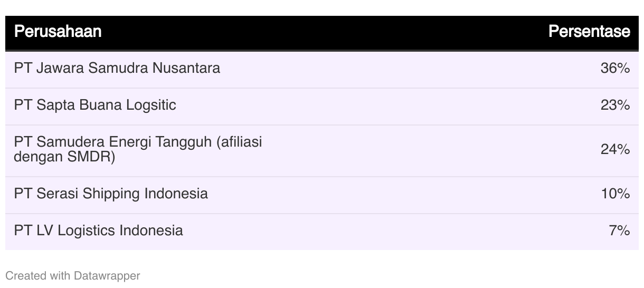Screen dimensions: 644x288
Task: Click the word Logistics in last row
Action: [x=87, y=231]
